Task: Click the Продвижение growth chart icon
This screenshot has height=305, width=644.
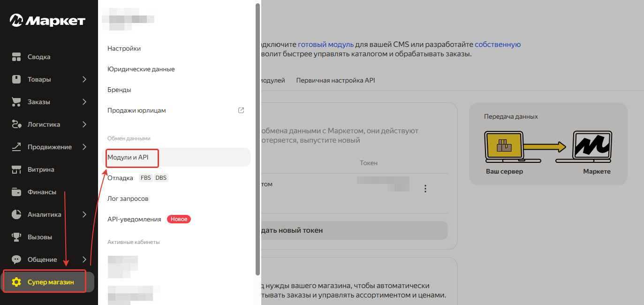Action: 16,147
